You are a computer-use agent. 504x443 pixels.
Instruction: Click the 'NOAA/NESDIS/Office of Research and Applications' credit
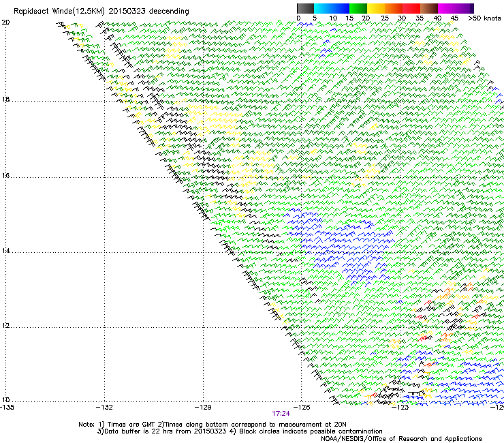click(x=401, y=439)
